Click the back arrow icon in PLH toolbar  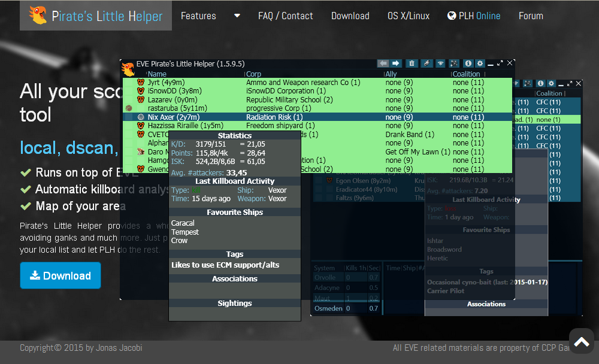(383, 63)
